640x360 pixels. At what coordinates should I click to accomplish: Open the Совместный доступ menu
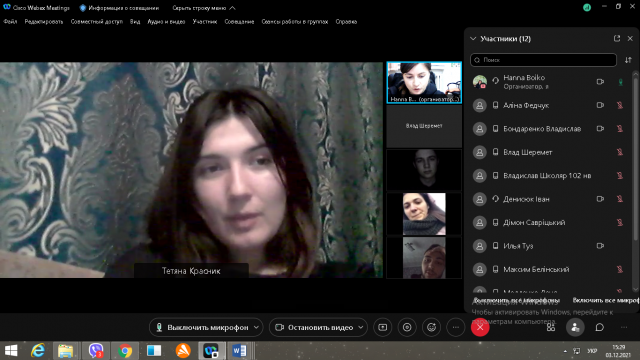click(97, 22)
